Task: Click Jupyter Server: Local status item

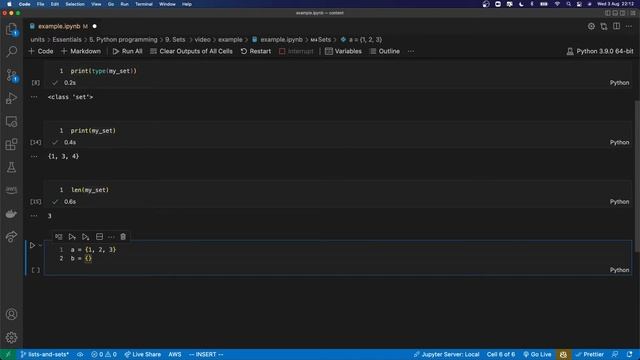Action: pyautogui.click(x=446, y=354)
